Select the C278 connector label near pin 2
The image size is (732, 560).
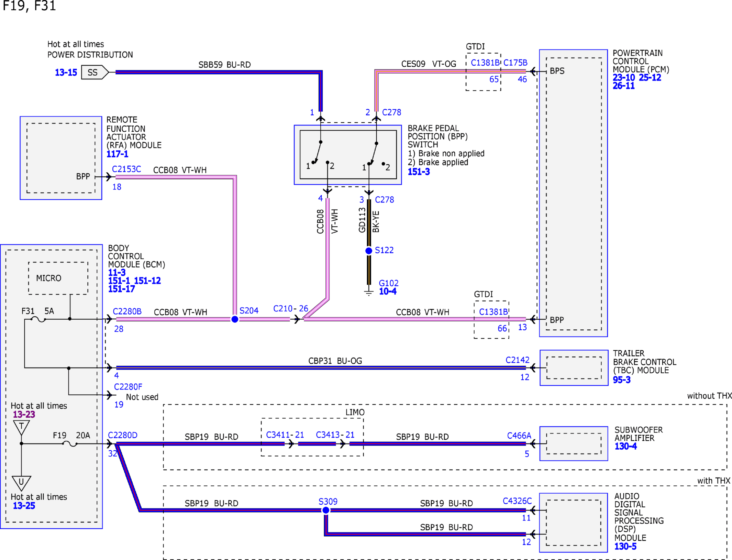[x=391, y=112]
